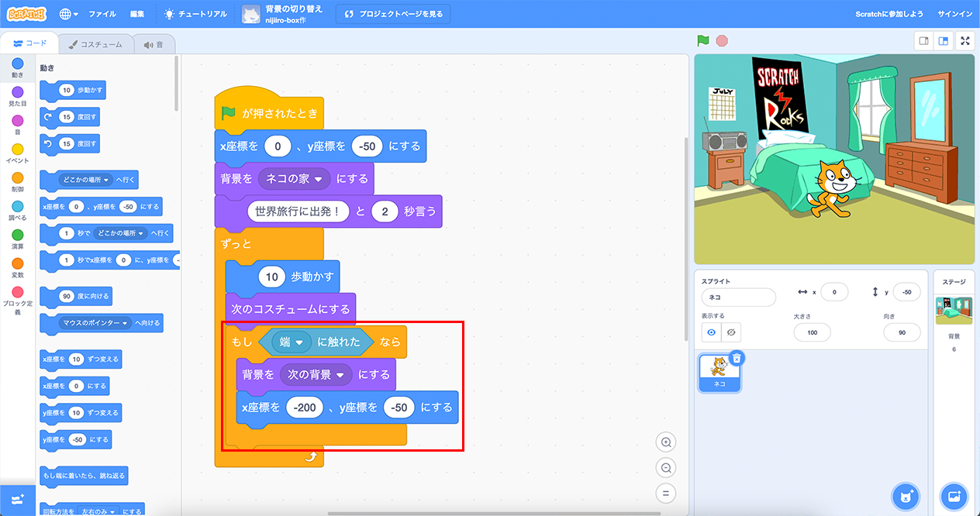Open the language globe dropdown
The width and height of the screenshot is (980, 516).
point(67,14)
